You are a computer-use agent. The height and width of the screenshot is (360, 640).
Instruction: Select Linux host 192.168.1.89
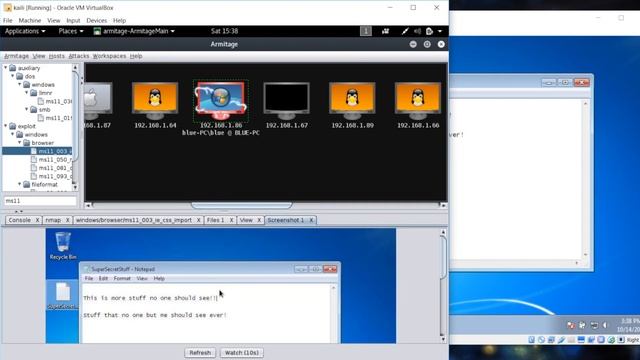pyautogui.click(x=352, y=101)
